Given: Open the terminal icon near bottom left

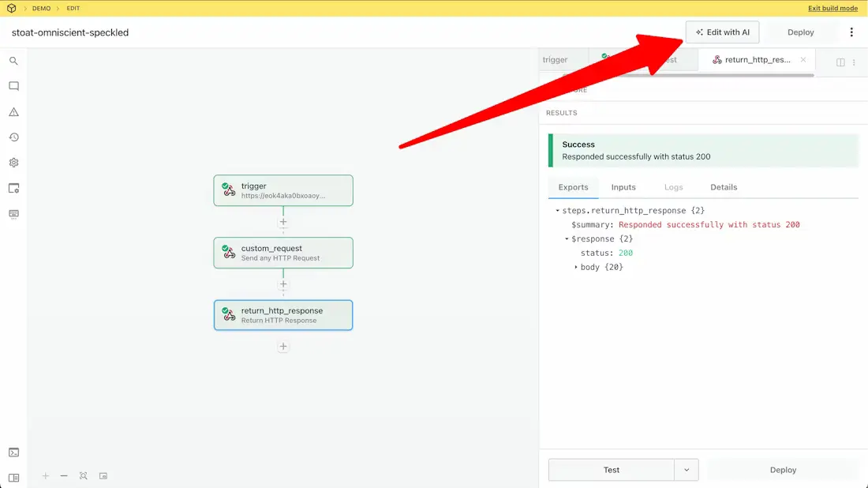Looking at the screenshot, I should click(13, 452).
